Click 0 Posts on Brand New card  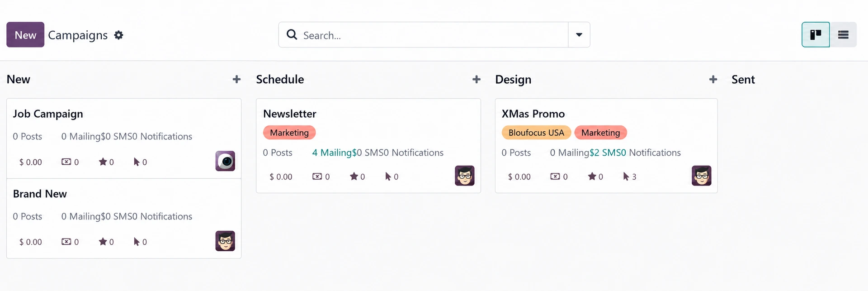coord(28,217)
